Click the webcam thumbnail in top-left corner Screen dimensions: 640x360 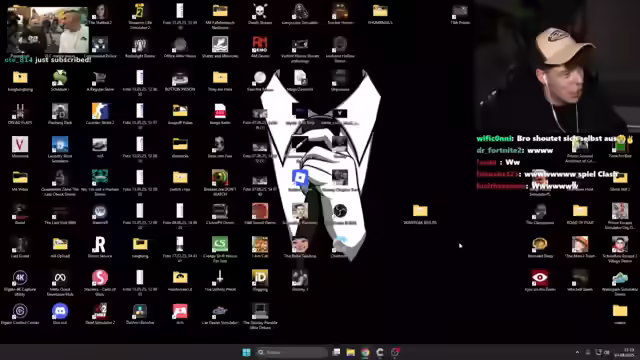tap(47, 30)
